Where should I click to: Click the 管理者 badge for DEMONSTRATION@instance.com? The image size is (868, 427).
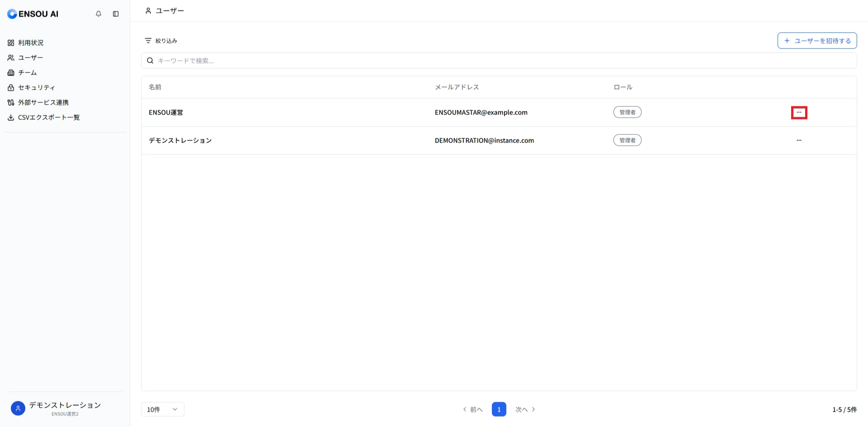pos(627,140)
